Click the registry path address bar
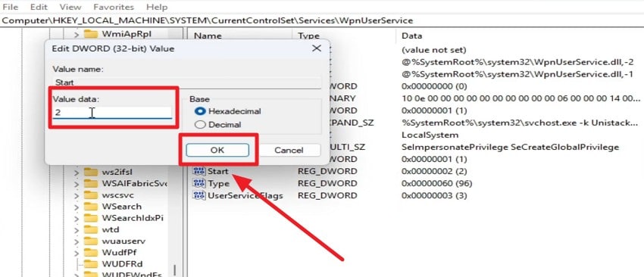The height and width of the screenshot is (277, 644). [x=322, y=20]
